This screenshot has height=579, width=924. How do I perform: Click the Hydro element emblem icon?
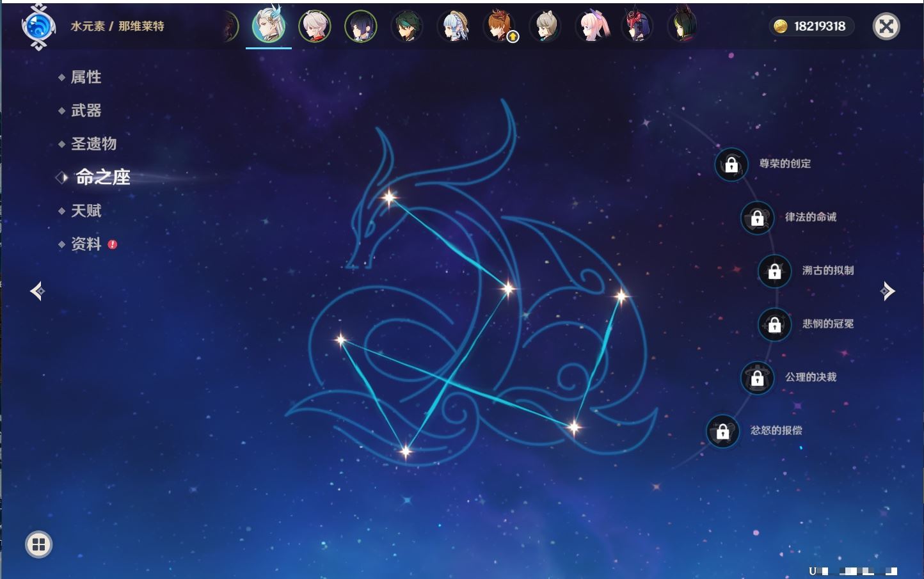click(x=38, y=27)
